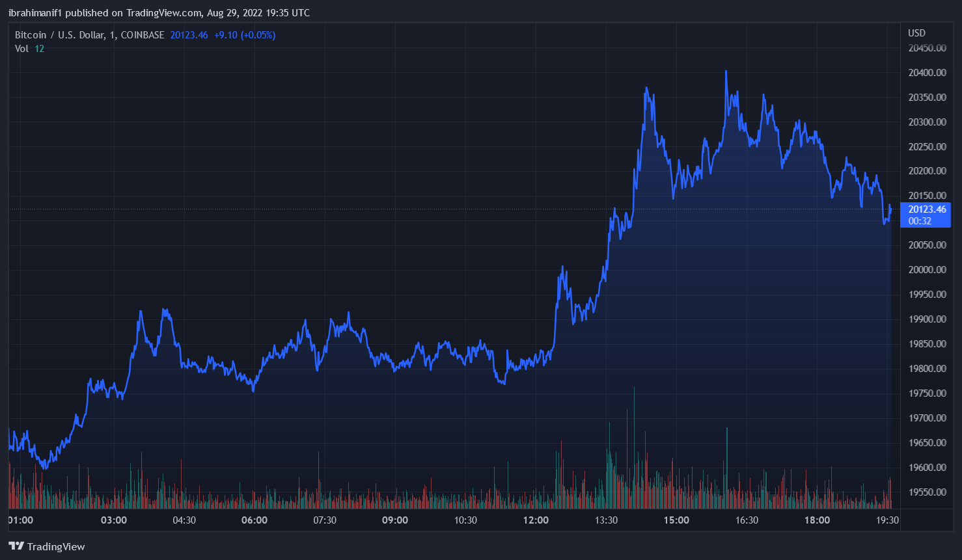The width and height of the screenshot is (962, 560).
Task: Click the 19550.00 price axis label
Action: tap(927, 492)
